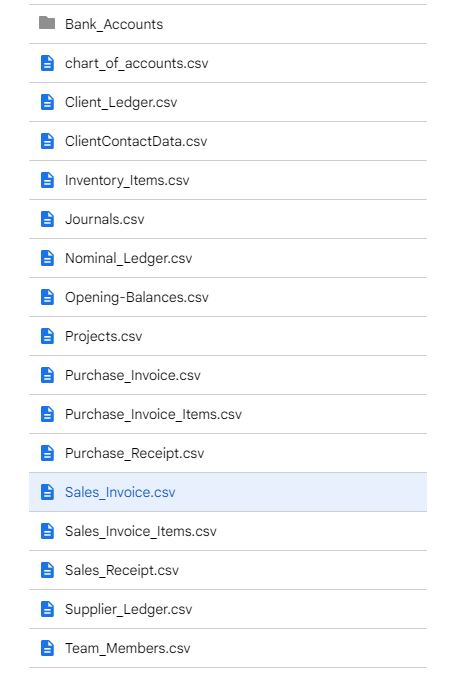The width and height of the screenshot is (454, 685).
Task: Click the Nominal_Ledger.csv document icon
Action: click(47, 258)
